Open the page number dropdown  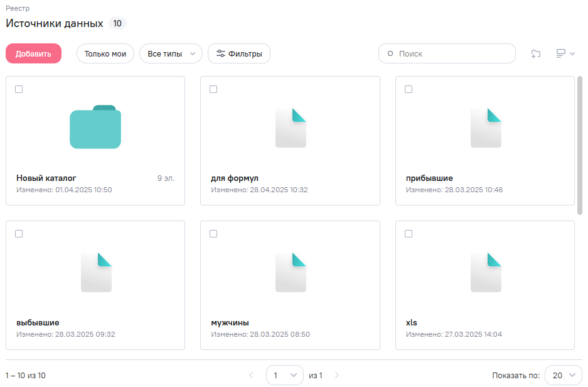tap(284, 375)
